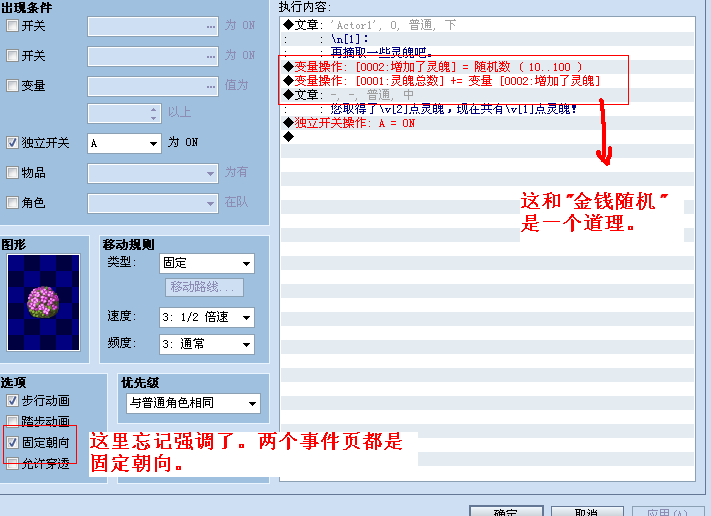Enable the 物品 condition checkbox

click(x=12, y=173)
